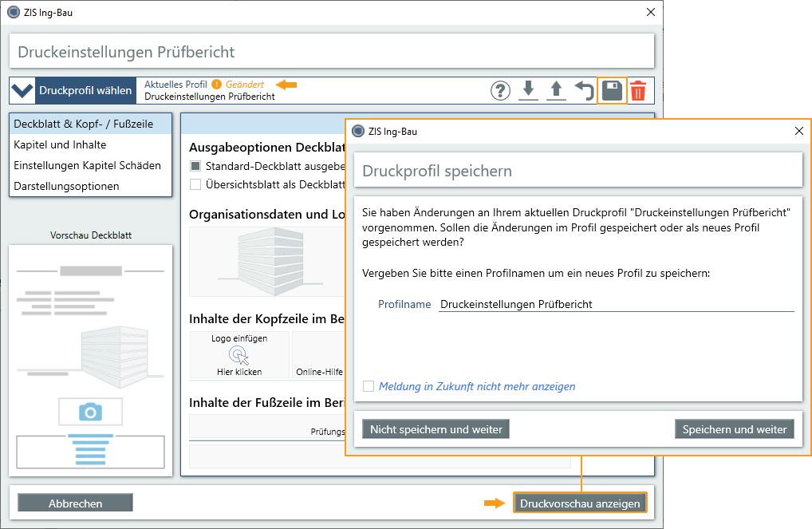
Task: Open help using the question mark icon
Action: 500,90
